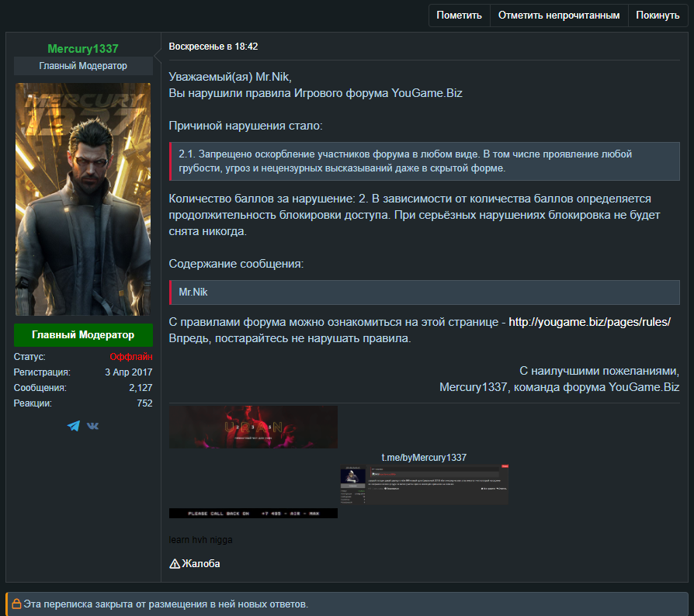Image resolution: width=694 pixels, height=616 pixels.
Task: Click the quoted rule 2.1 block
Action: point(424,161)
